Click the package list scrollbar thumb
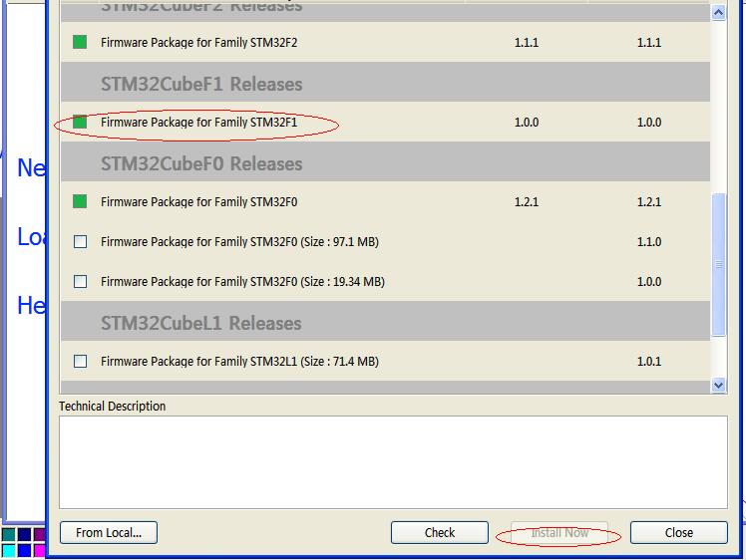746x560 pixels. coord(718,264)
